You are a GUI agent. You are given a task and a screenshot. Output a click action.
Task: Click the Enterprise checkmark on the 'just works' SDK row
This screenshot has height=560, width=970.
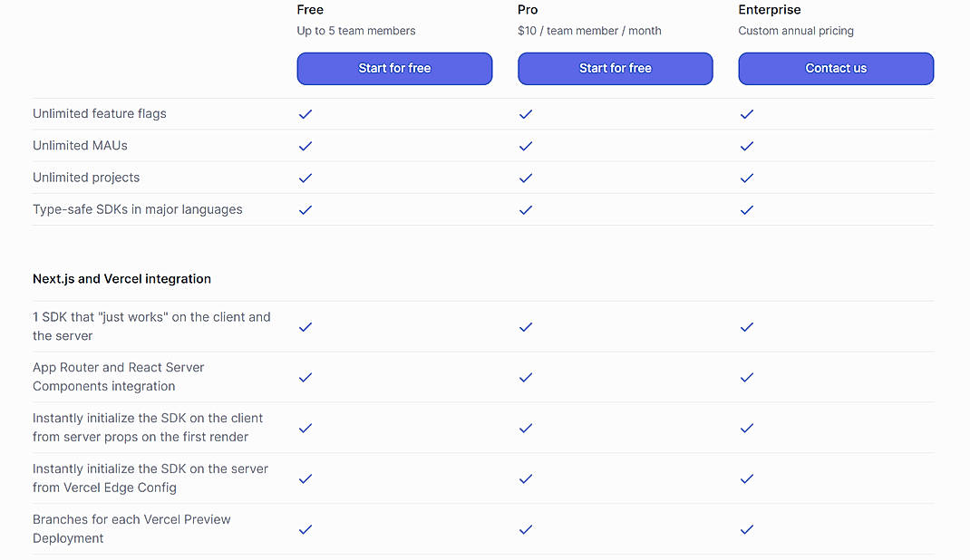[x=747, y=327]
